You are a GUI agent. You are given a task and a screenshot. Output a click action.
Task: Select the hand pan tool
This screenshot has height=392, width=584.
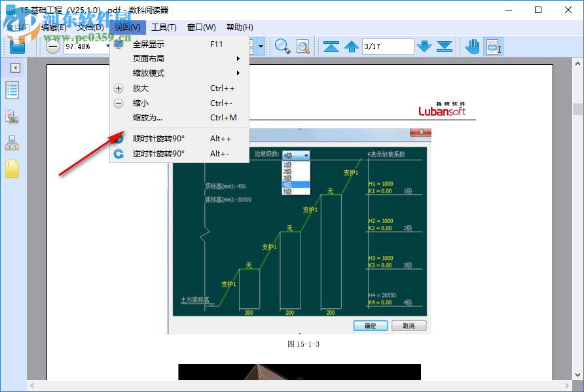472,46
